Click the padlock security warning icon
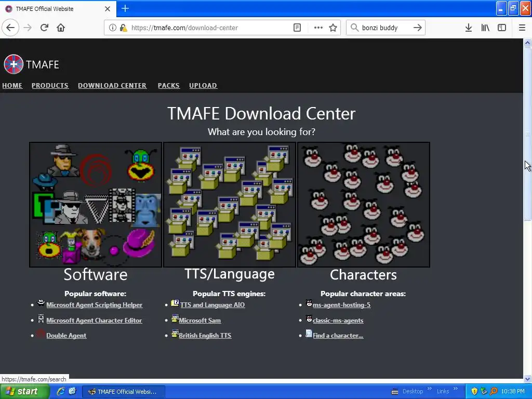Screen dimensions: 532x399 tap(123, 28)
